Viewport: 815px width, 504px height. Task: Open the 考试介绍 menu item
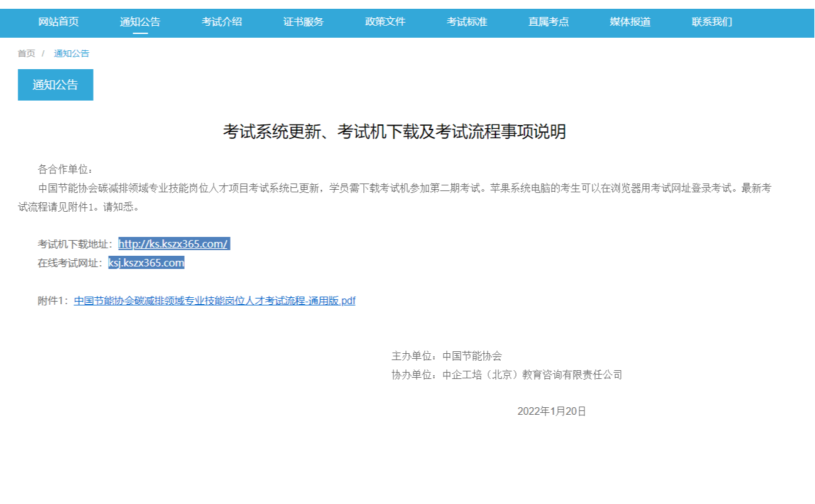pyautogui.click(x=222, y=22)
